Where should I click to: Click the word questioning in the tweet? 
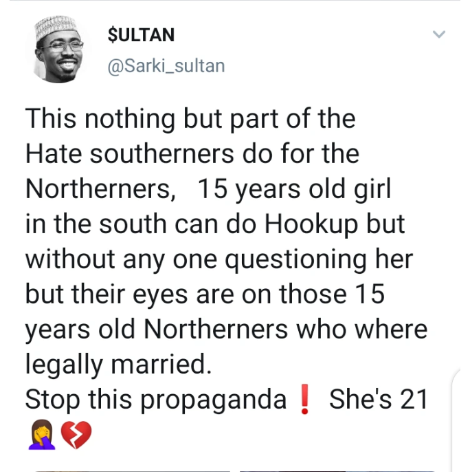[x=295, y=261]
